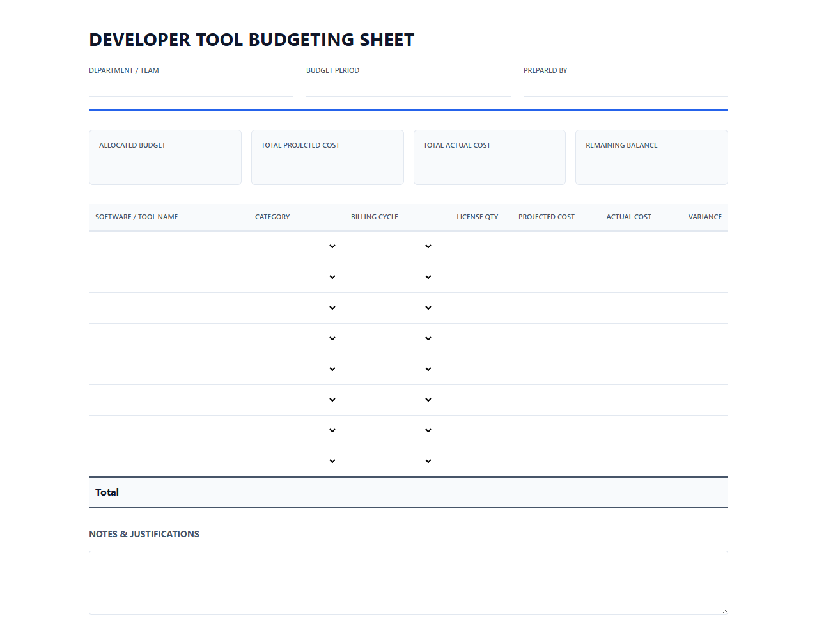Screen dimensions: 817x644
Task: Click the notes text area resize handle
Action: coord(724,611)
